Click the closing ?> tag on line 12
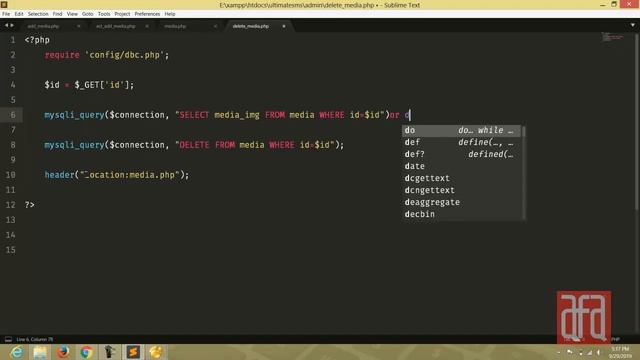640x360 pixels. 29,205
